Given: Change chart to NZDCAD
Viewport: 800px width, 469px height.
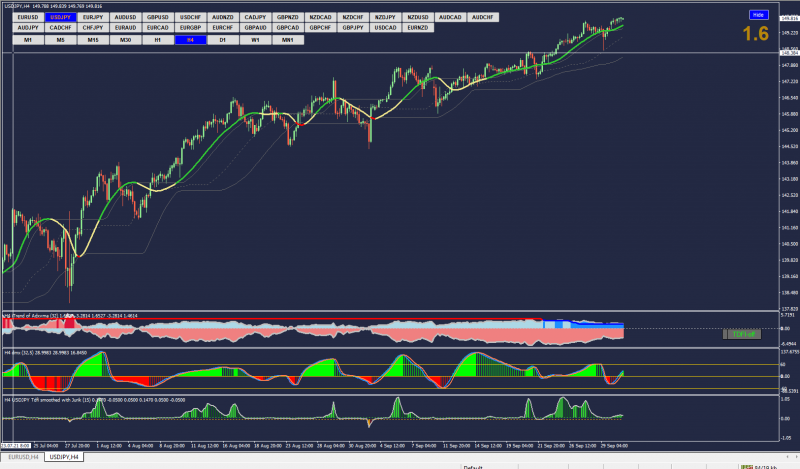Looking at the screenshot, I should coord(320,17).
